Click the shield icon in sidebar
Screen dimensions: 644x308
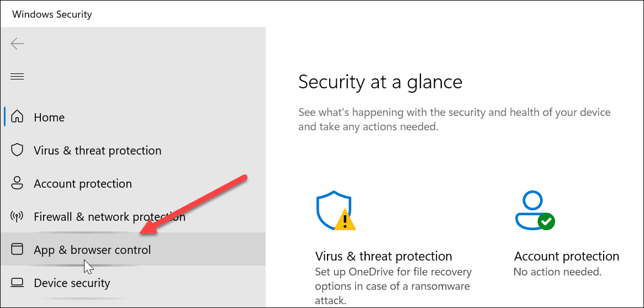[18, 150]
